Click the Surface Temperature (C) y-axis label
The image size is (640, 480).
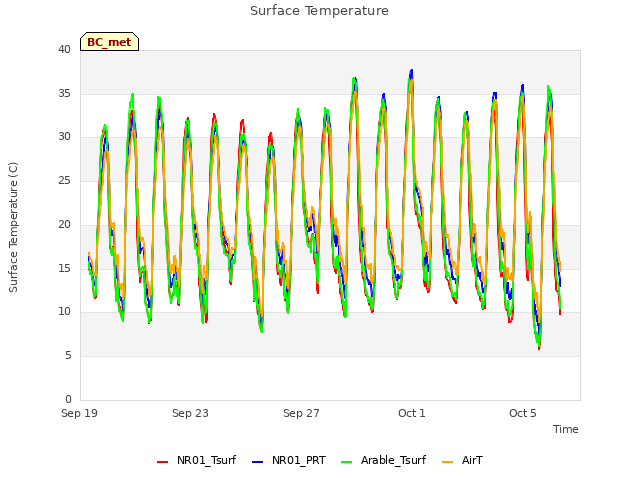(x=13, y=227)
